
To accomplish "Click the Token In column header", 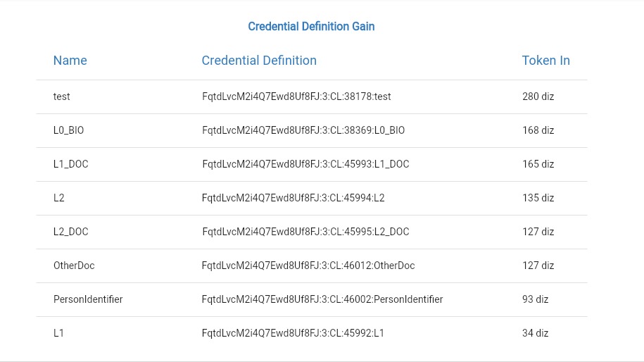I will point(546,61).
